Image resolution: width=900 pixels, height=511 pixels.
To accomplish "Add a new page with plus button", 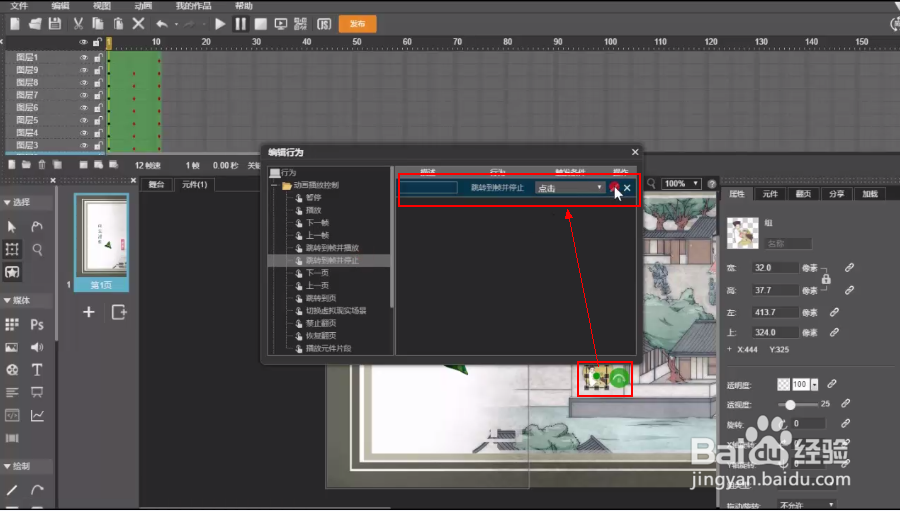I will click(88, 312).
